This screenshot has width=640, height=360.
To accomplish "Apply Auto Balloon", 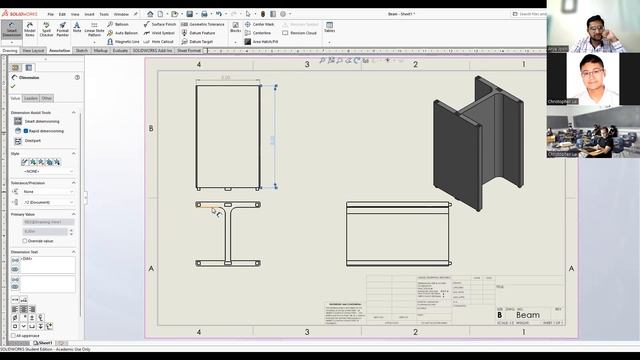I will pyautogui.click(x=122, y=33).
